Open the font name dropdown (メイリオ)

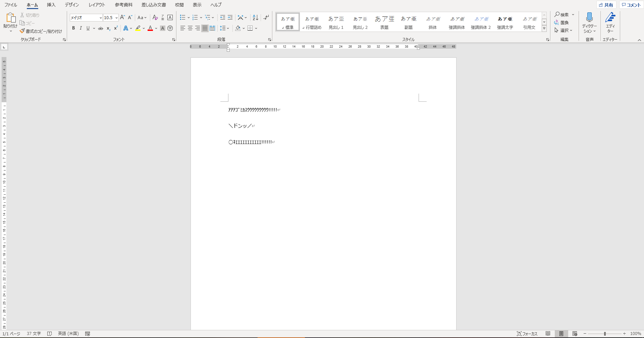101,18
